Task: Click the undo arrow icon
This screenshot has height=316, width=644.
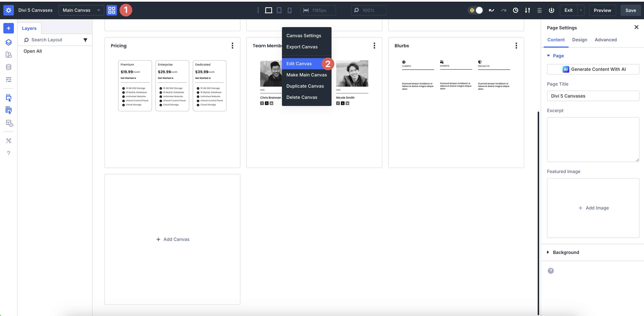Action: 491,10
